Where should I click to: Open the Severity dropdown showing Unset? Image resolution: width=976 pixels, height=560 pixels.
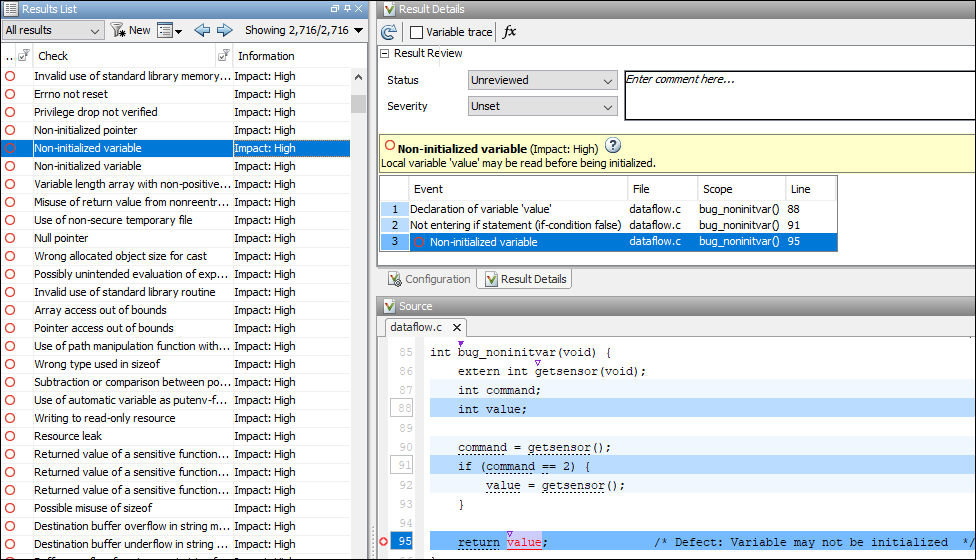pos(542,106)
